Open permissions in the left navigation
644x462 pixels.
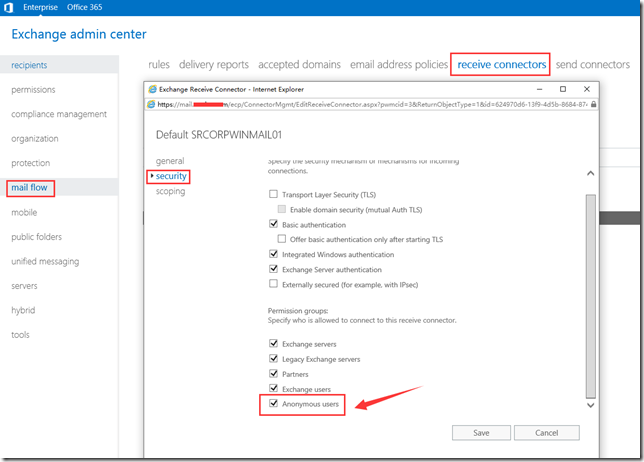pos(33,90)
